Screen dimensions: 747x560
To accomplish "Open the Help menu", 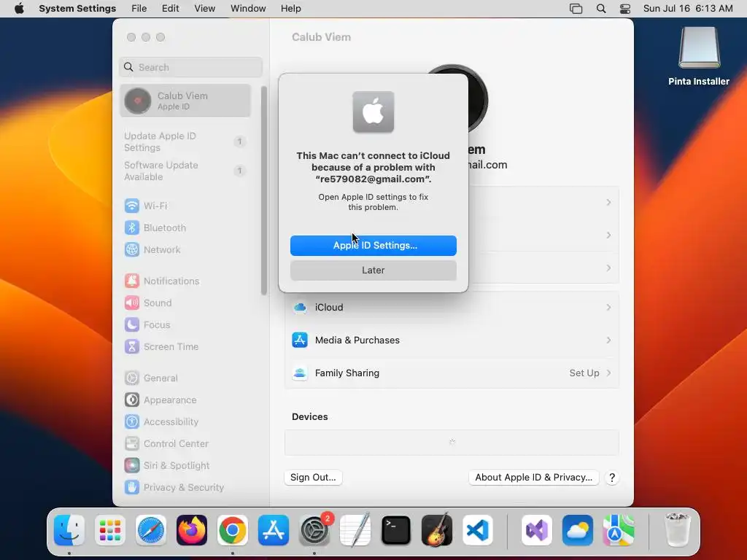I will pos(290,9).
